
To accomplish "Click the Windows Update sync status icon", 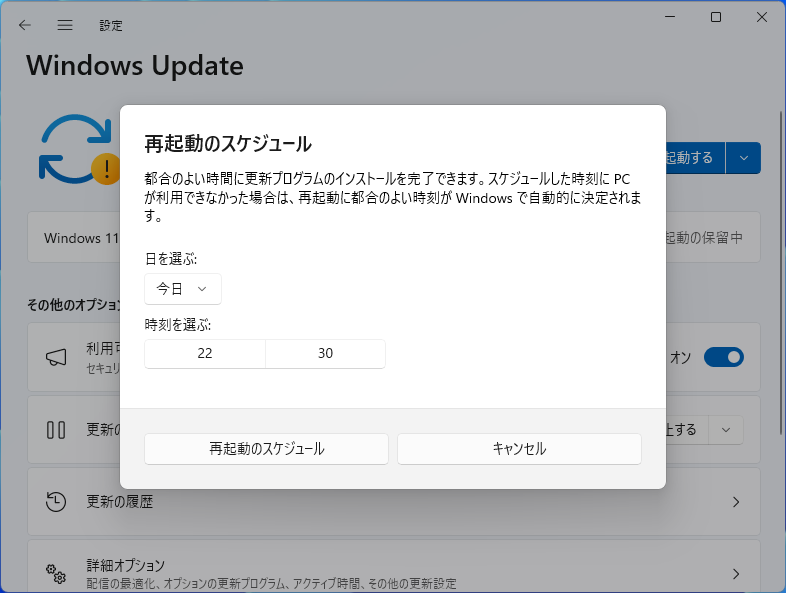I will tap(79, 149).
